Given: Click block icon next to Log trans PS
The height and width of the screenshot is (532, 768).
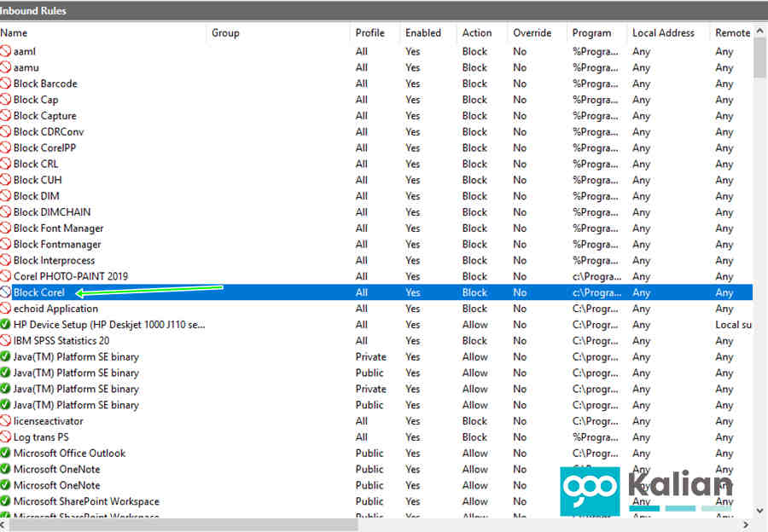Looking at the screenshot, I should click(5, 437).
